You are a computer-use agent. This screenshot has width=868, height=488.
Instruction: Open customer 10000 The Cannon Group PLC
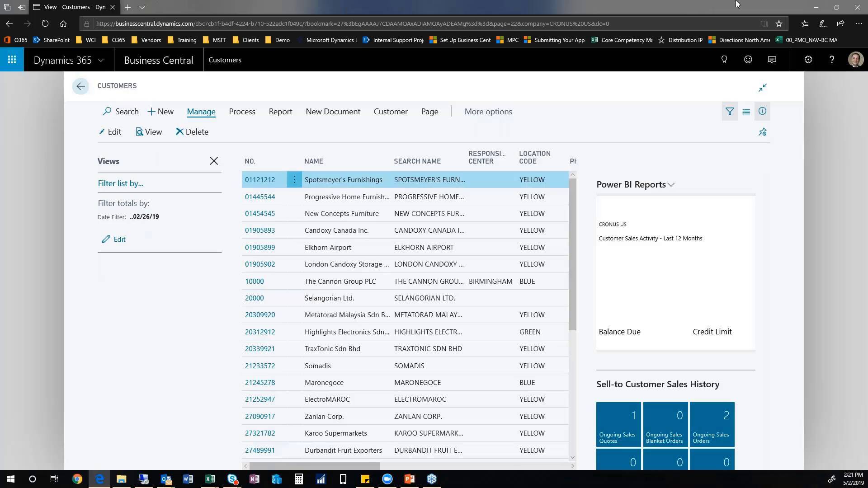pos(255,281)
